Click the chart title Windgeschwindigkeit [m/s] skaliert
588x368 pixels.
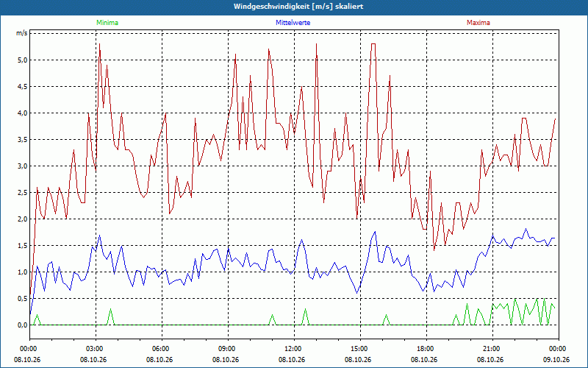[x=298, y=7]
